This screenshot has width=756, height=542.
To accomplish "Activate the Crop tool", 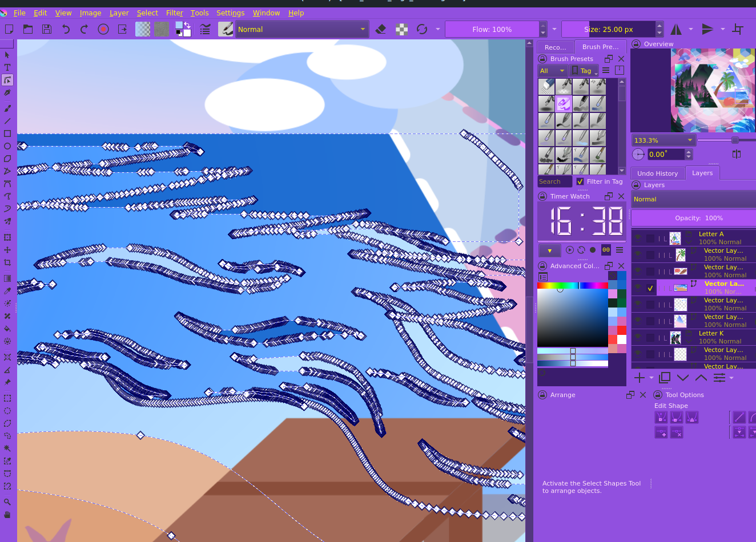I will point(7,262).
